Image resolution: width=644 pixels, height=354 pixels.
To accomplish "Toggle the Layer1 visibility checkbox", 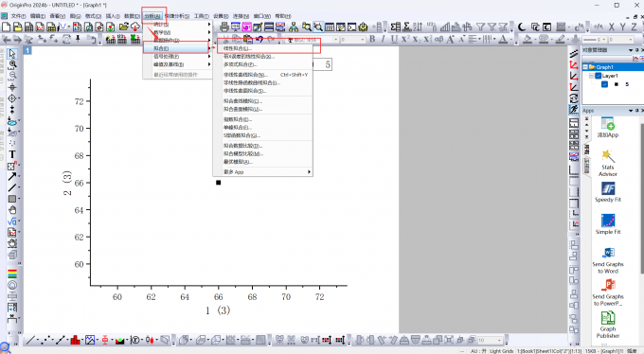I will coord(599,76).
